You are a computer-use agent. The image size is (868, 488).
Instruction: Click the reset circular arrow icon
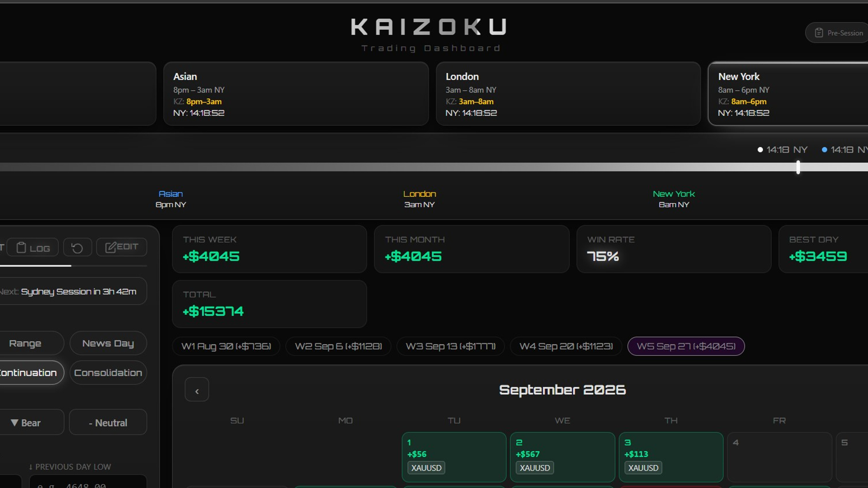click(77, 247)
